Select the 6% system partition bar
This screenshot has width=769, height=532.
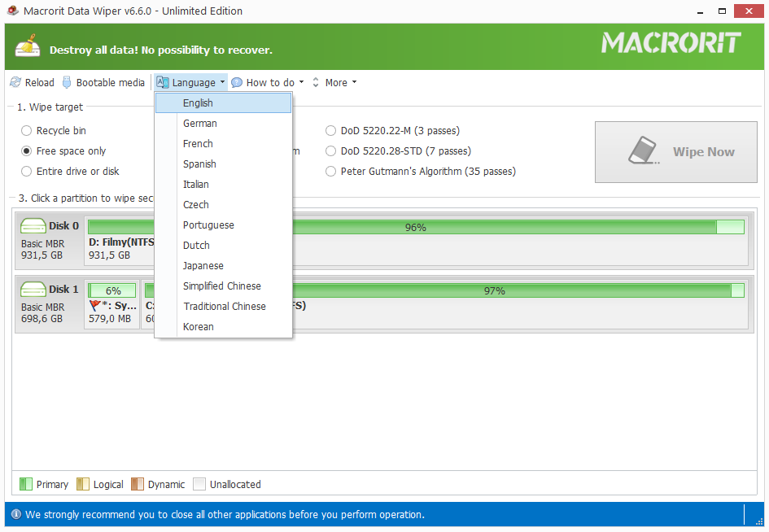[112, 290]
